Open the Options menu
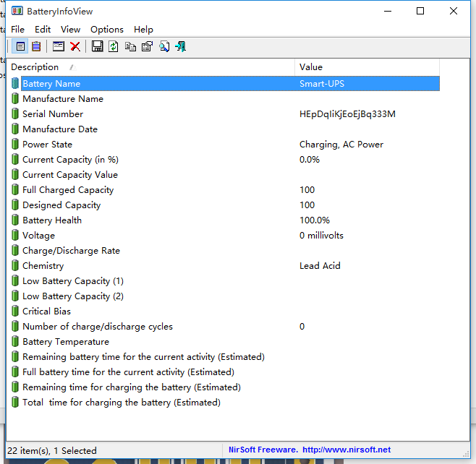The width and height of the screenshot is (476, 464). (x=107, y=30)
